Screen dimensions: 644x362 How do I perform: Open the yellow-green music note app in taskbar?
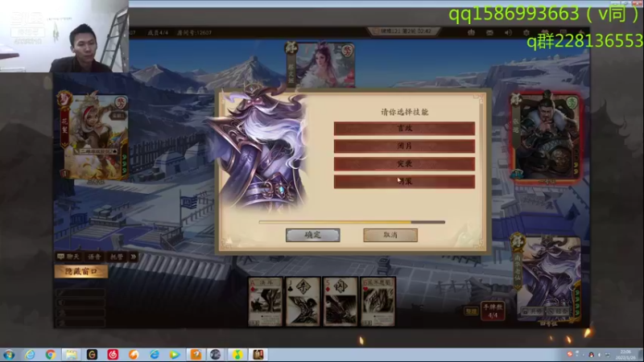click(237, 355)
